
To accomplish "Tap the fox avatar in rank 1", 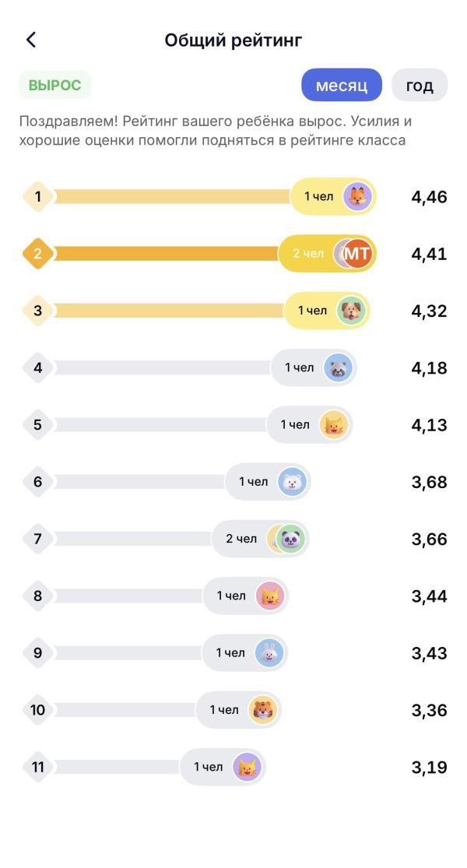I will tap(357, 196).
